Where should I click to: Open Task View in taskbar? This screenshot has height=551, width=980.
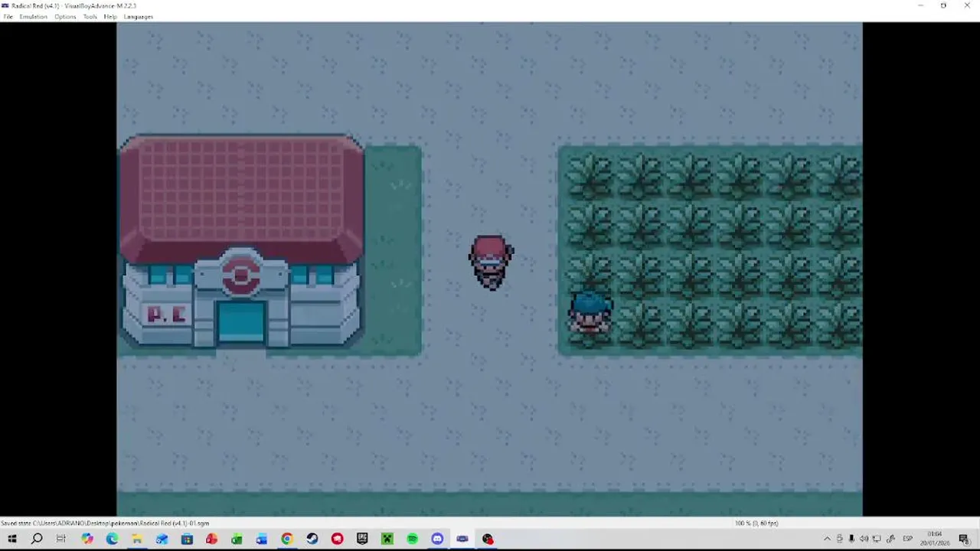pos(61,540)
